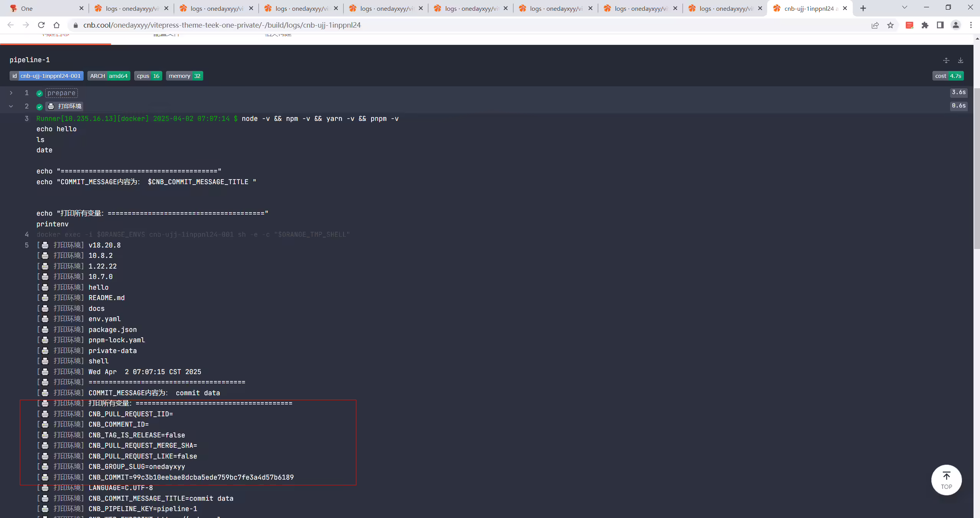Collapse the 打印环境 step row
Image resolution: width=980 pixels, height=518 pixels.
coord(11,106)
